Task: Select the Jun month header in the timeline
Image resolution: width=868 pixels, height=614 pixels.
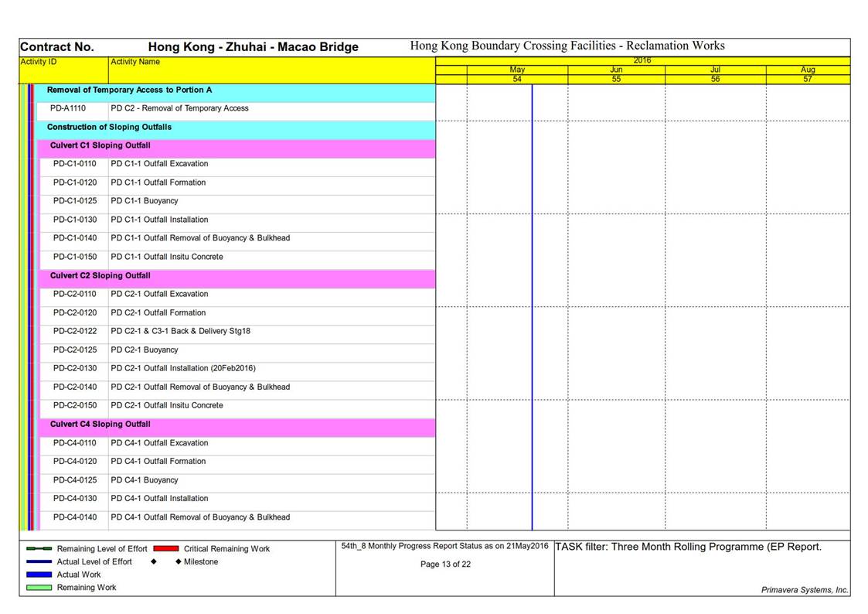Action: click(x=616, y=70)
